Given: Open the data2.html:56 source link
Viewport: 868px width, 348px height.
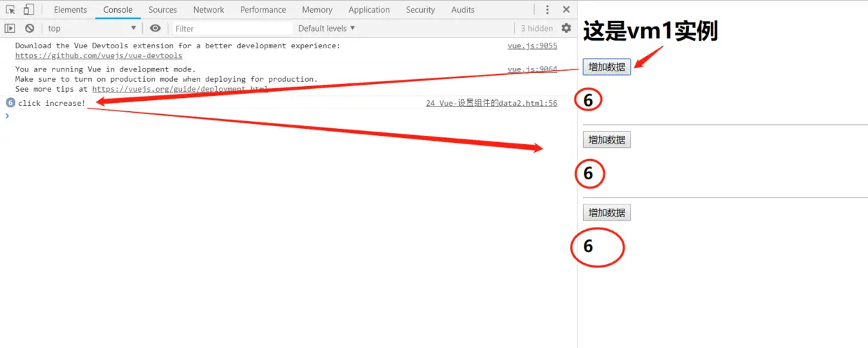Looking at the screenshot, I should click(491, 104).
